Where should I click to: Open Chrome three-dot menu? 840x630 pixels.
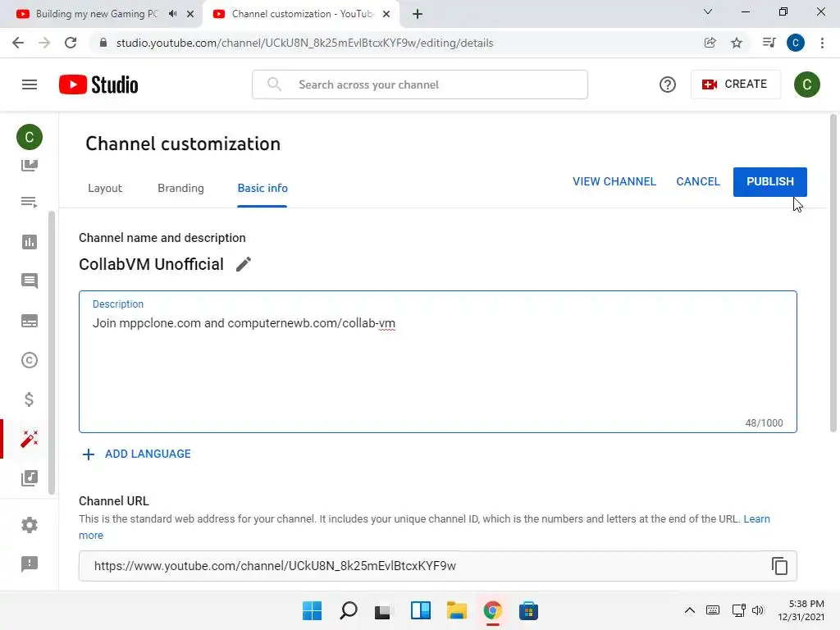point(822,43)
